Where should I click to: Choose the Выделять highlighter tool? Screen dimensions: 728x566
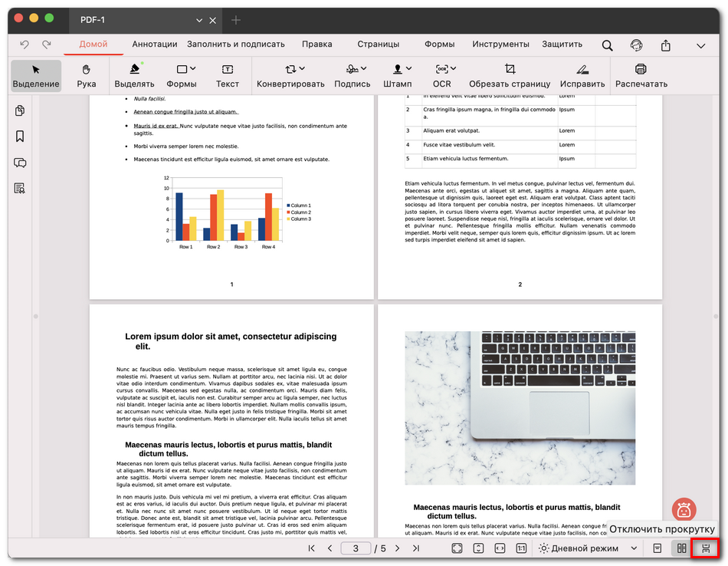pos(134,76)
